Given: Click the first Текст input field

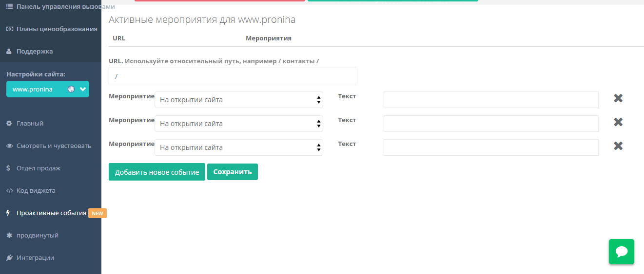Looking at the screenshot, I should 490,100.
